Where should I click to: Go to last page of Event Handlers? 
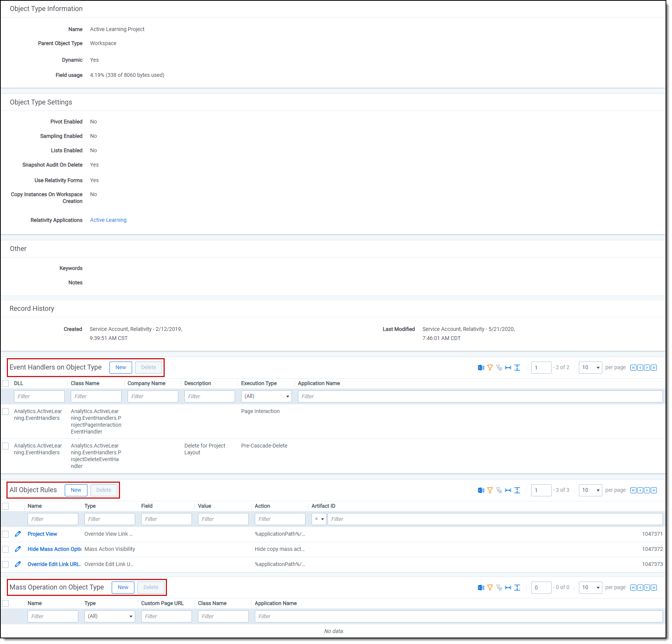[654, 368]
